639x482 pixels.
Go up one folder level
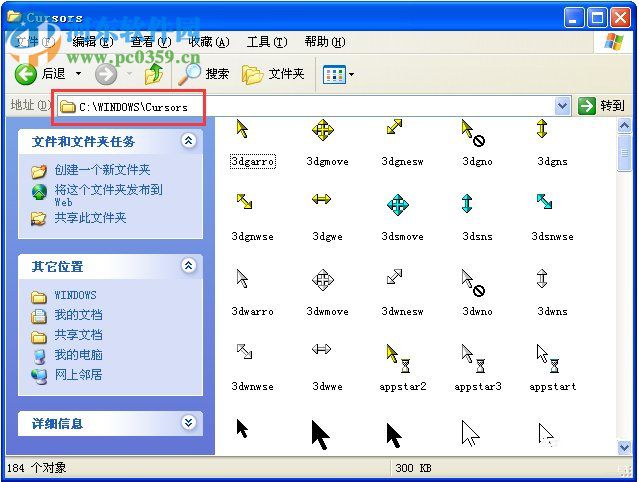tap(154, 74)
